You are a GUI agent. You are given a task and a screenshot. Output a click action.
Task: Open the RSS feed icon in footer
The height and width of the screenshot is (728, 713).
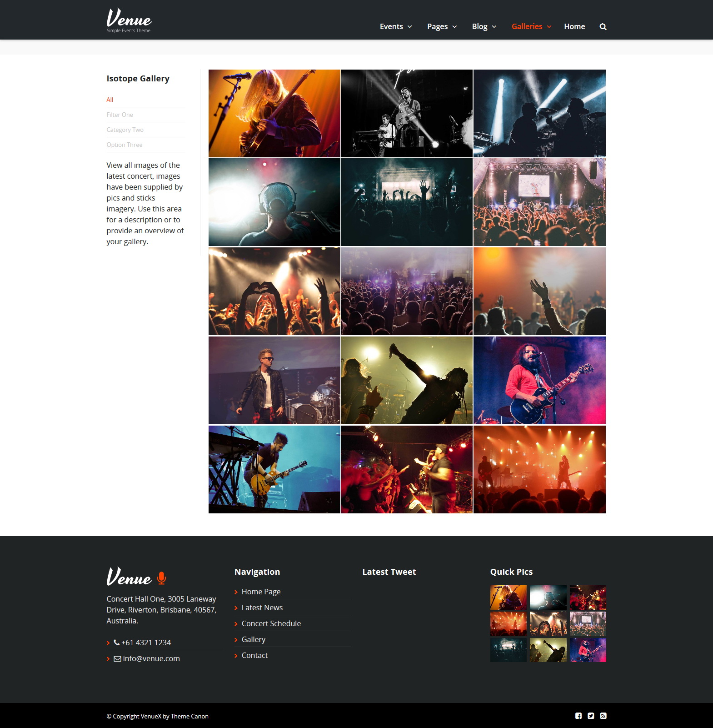tap(603, 716)
